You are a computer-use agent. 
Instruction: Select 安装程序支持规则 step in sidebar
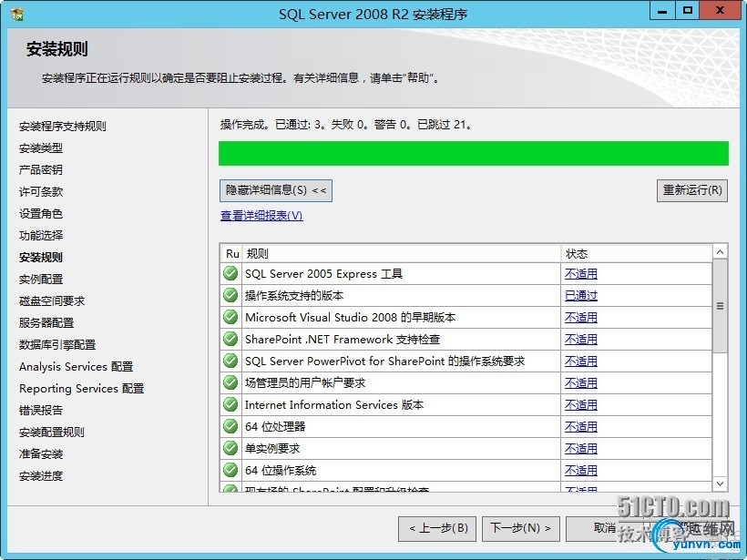pyautogui.click(x=63, y=127)
